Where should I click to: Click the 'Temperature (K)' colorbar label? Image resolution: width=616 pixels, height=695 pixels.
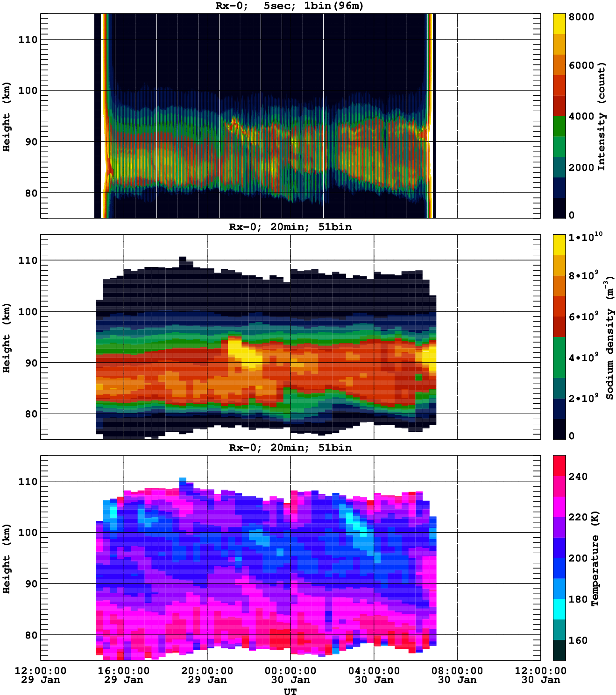[595, 558]
